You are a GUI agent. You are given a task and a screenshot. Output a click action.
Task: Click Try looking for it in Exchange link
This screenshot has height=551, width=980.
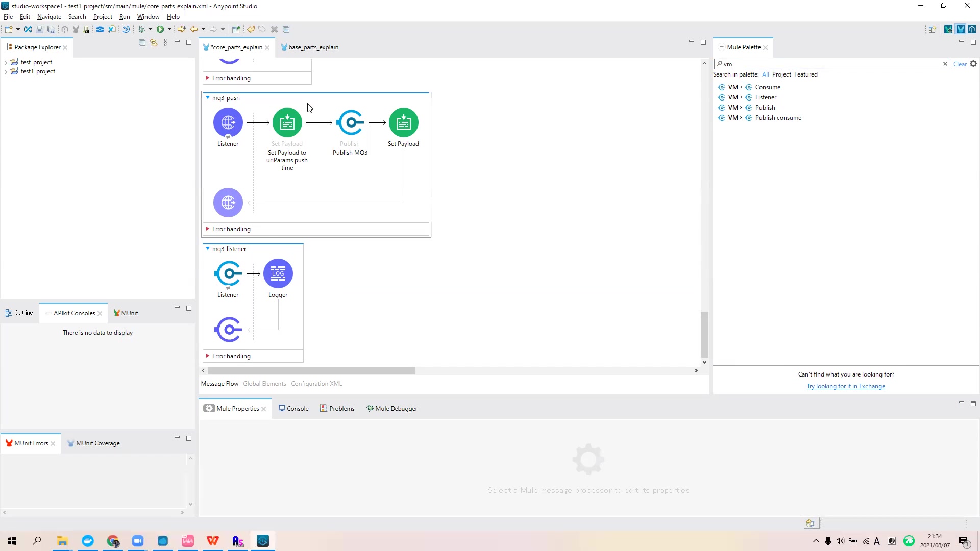pyautogui.click(x=846, y=386)
